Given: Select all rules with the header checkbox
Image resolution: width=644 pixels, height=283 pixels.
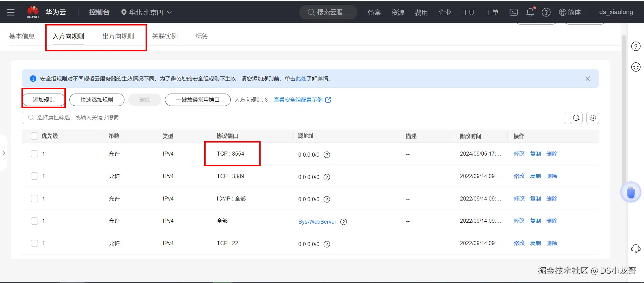Looking at the screenshot, I should click(34, 136).
